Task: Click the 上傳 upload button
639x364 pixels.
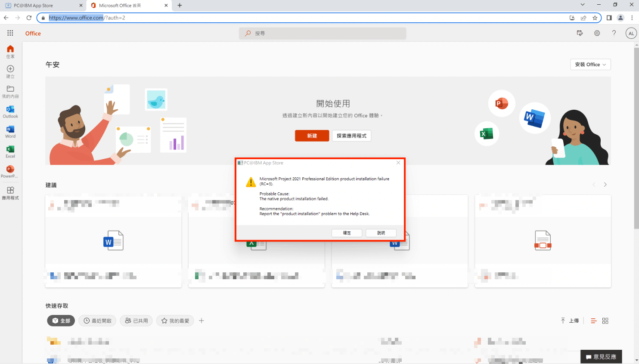Action: coord(570,321)
